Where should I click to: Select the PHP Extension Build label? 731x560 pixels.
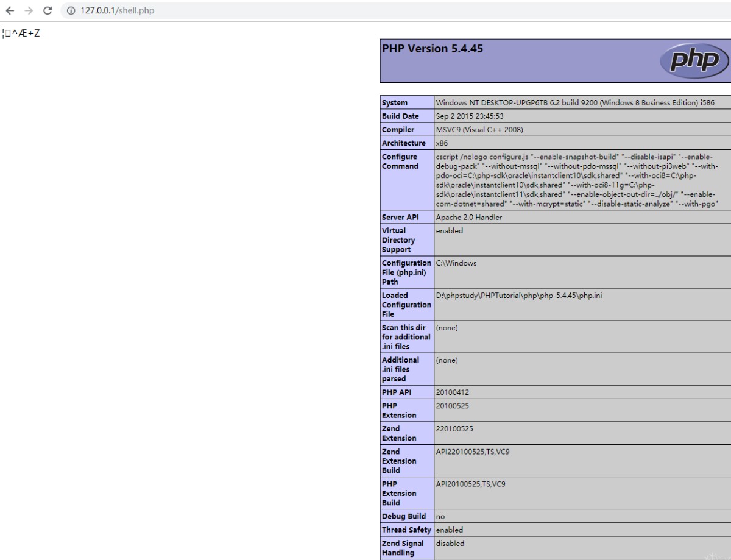pyautogui.click(x=400, y=493)
